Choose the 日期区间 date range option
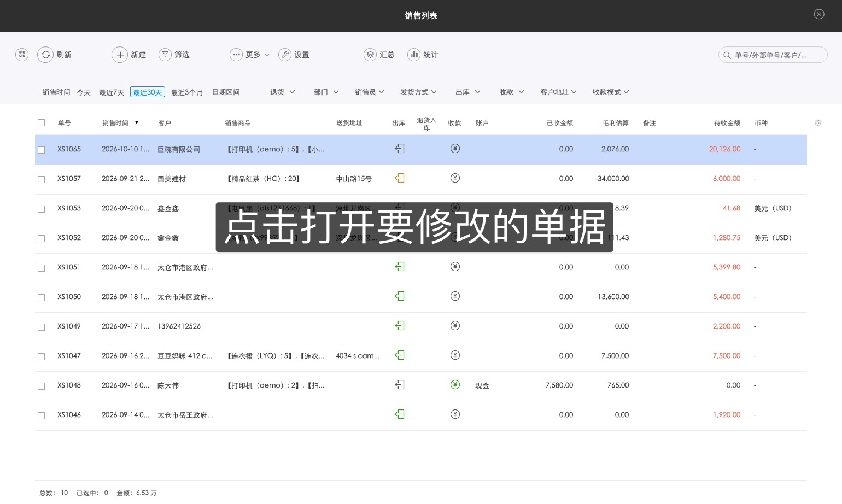Screen dimensions: 842x504 click(x=226, y=92)
